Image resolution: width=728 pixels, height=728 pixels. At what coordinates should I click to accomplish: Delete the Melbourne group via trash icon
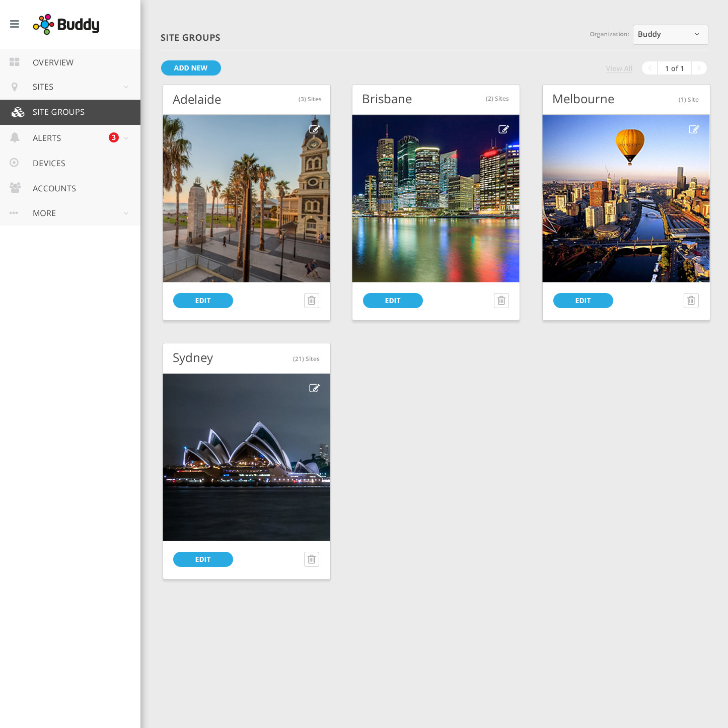coord(691,301)
